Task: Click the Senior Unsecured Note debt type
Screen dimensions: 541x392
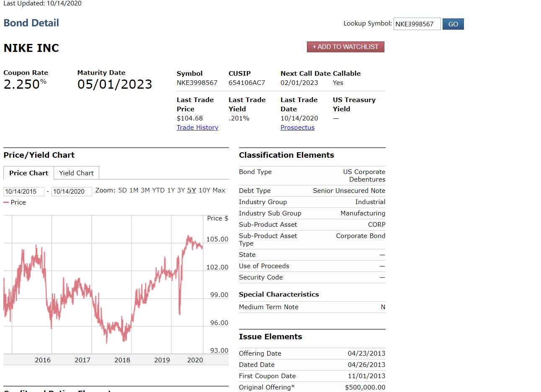Action: pos(349,191)
